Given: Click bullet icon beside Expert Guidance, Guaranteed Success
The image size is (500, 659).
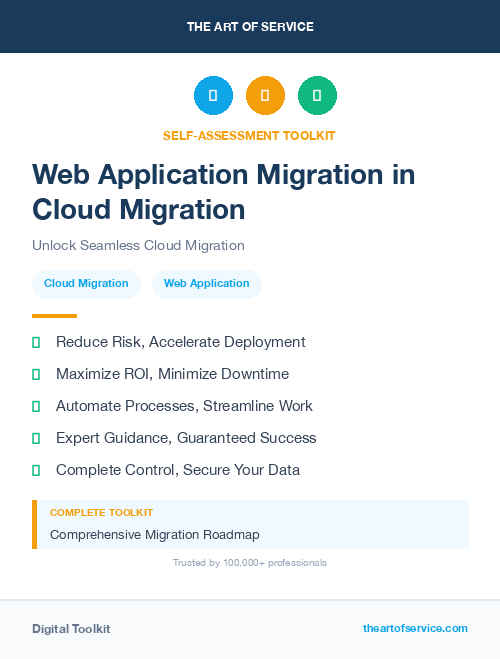Looking at the screenshot, I should click(x=36, y=438).
